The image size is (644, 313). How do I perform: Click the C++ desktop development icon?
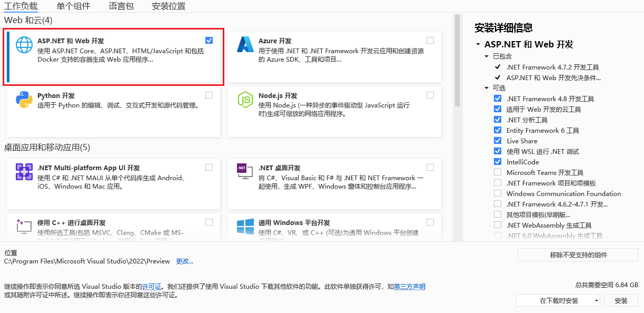24,226
